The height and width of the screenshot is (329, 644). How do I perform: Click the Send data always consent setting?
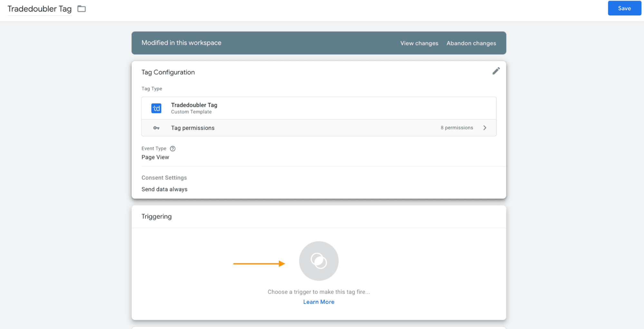point(164,189)
